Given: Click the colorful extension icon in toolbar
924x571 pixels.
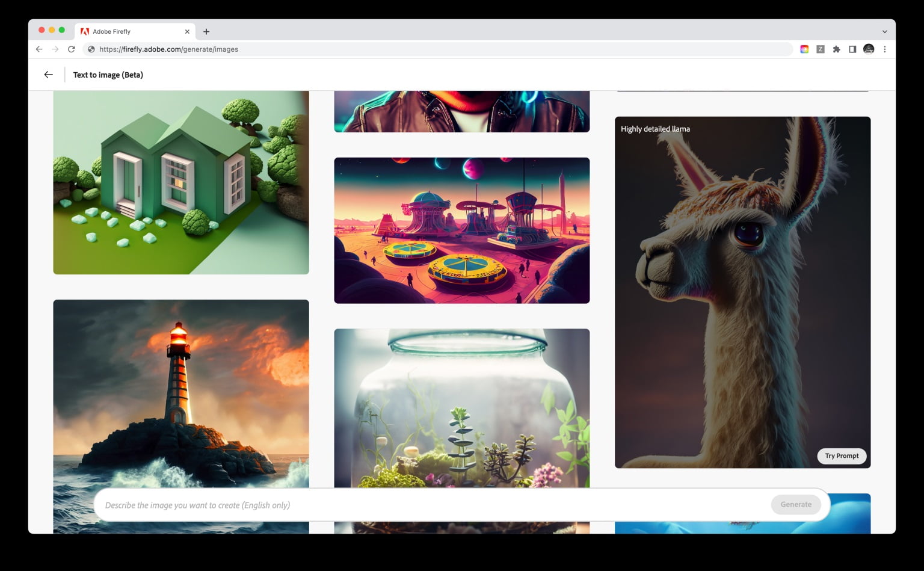Looking at the screenshot, I should (x=804, y=49).
